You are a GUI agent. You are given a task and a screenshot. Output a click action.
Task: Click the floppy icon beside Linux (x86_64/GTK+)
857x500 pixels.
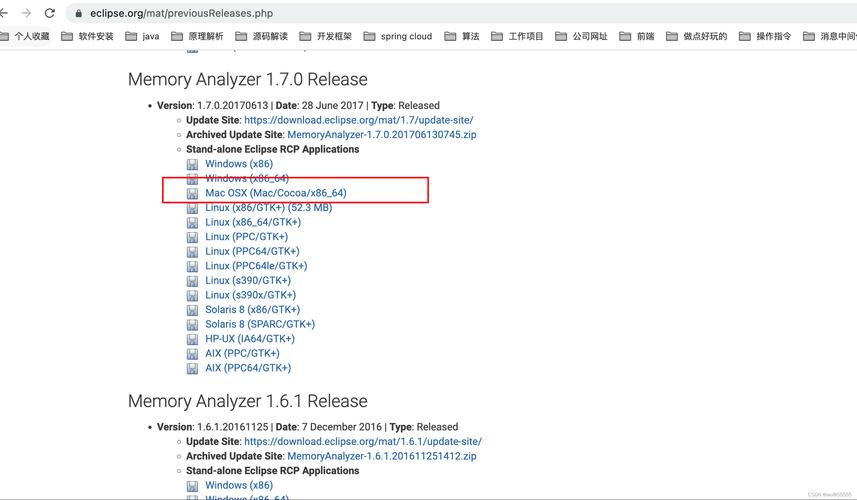192,223
